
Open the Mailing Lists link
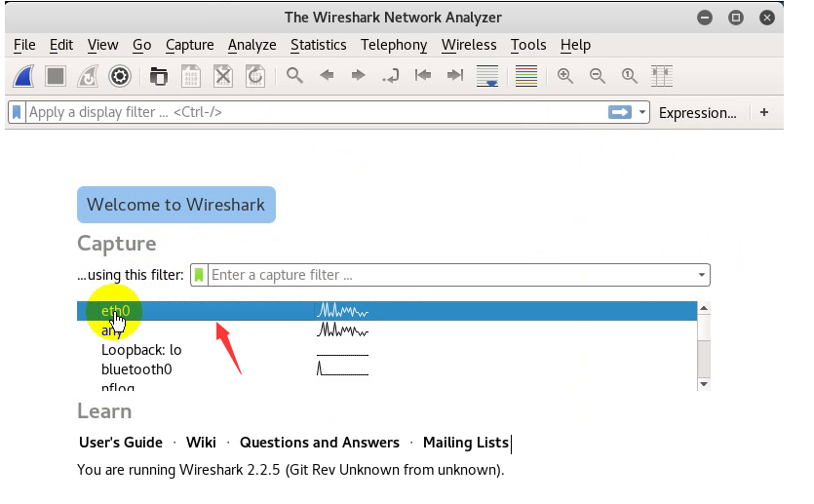tap(466, 443)
